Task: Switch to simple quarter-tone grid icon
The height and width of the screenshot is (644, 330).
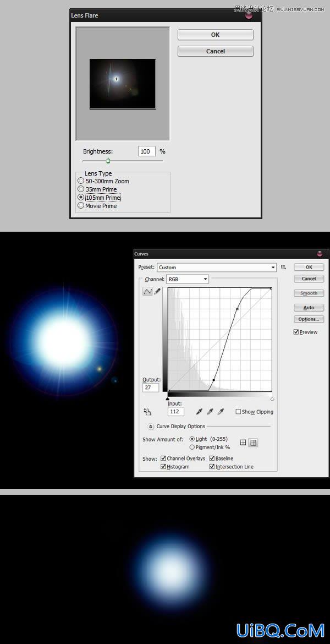Action: [x=243, y=443]
